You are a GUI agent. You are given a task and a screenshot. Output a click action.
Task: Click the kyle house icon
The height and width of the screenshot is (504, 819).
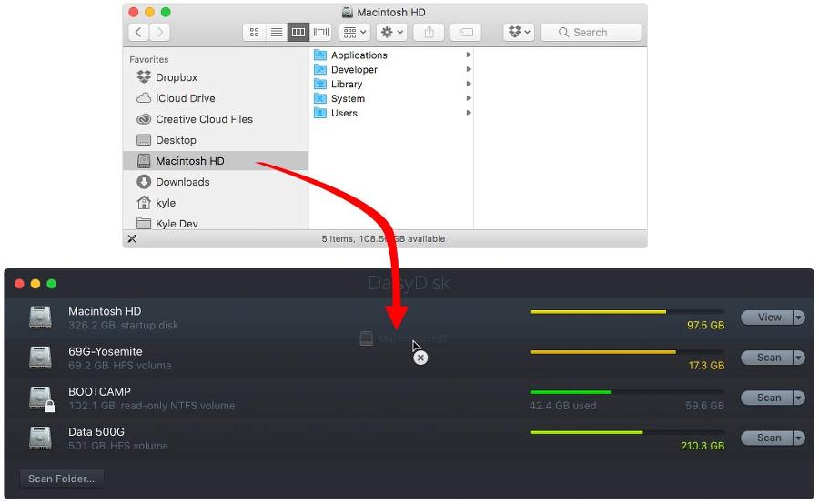(144, 202)
